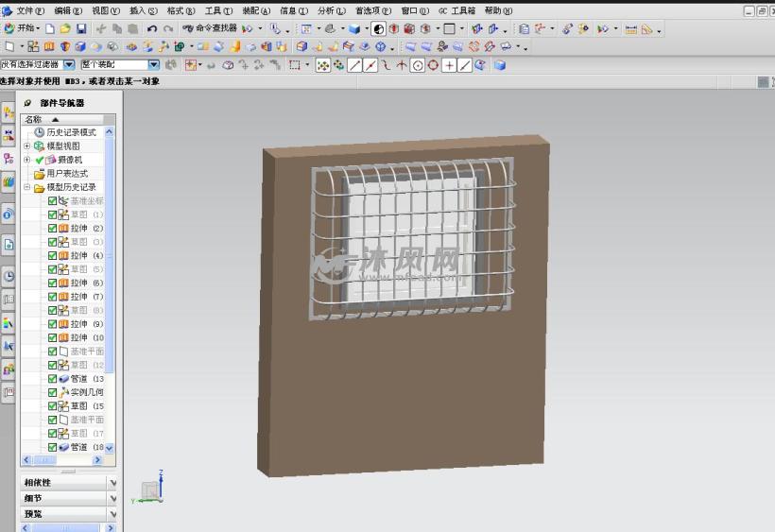The height and width of the screenshot is (532, 775).
Task: Open the 帮助 (Help) menu
Action: click(x=498, y=10)
